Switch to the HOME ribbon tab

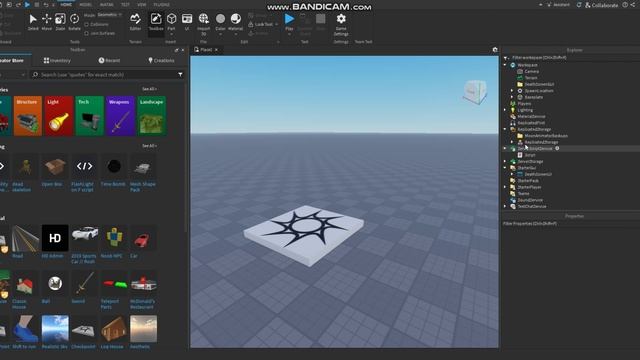pyautogui.click(x=66, y=4)
